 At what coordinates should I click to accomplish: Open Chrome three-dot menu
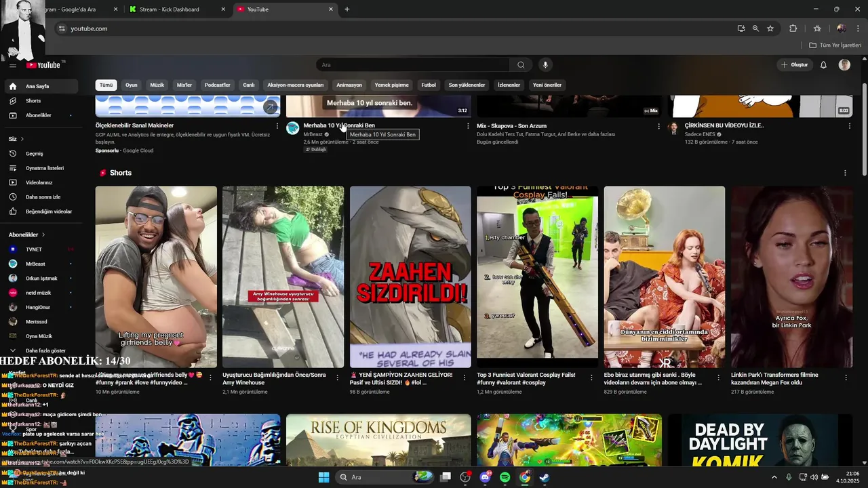click(x=856, y=28)
